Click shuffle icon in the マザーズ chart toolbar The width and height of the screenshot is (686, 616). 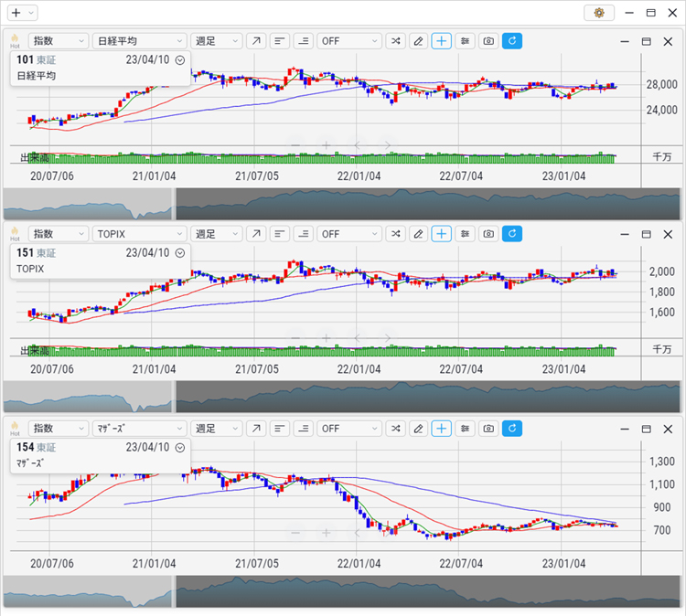click(394, 428)
